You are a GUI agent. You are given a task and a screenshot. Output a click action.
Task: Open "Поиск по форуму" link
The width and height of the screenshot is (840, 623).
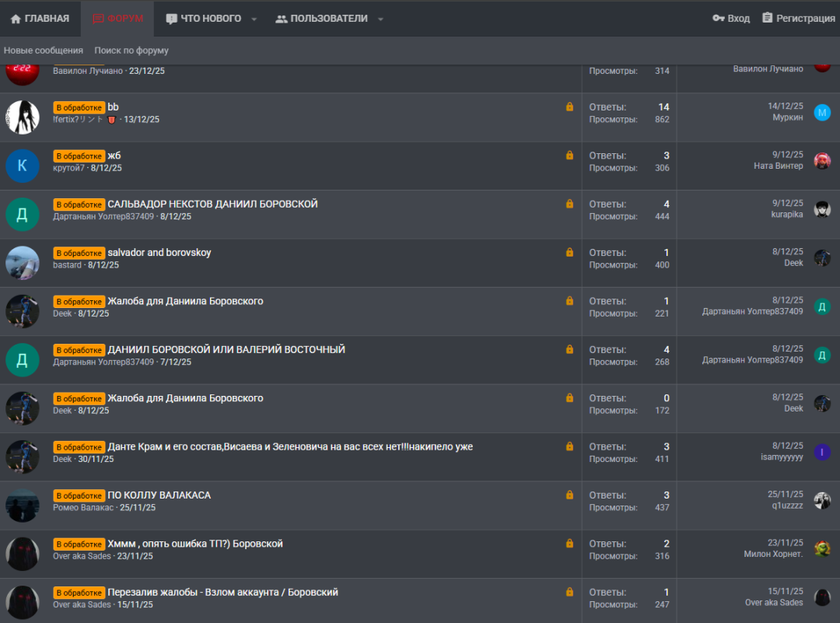click(131, 51)
